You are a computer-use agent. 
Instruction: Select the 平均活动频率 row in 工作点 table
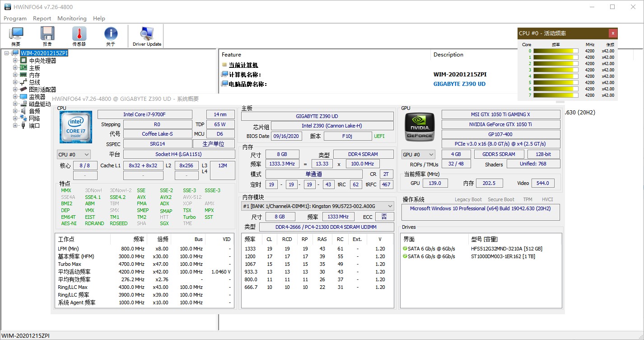pos(145,272)
